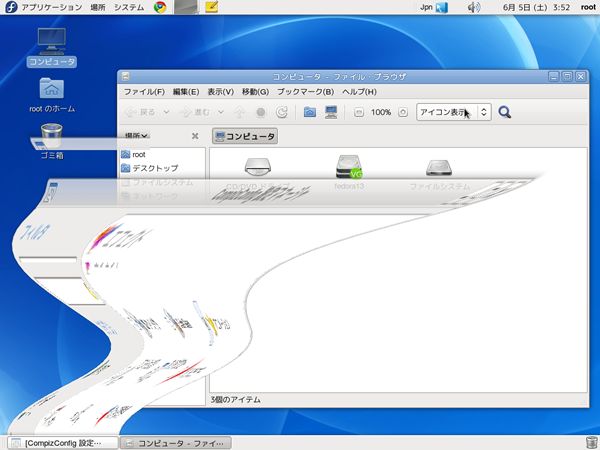Open the ブックマーク(B) menu
The image size is (600, 450).
305,92
